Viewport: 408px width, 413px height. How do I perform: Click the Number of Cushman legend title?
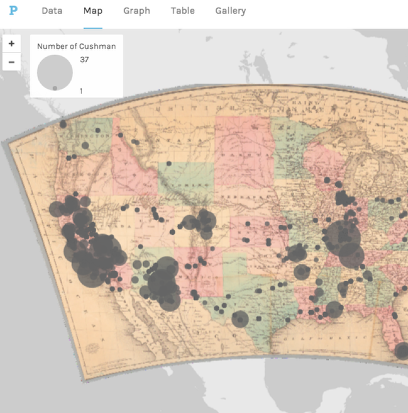(76, 46)
